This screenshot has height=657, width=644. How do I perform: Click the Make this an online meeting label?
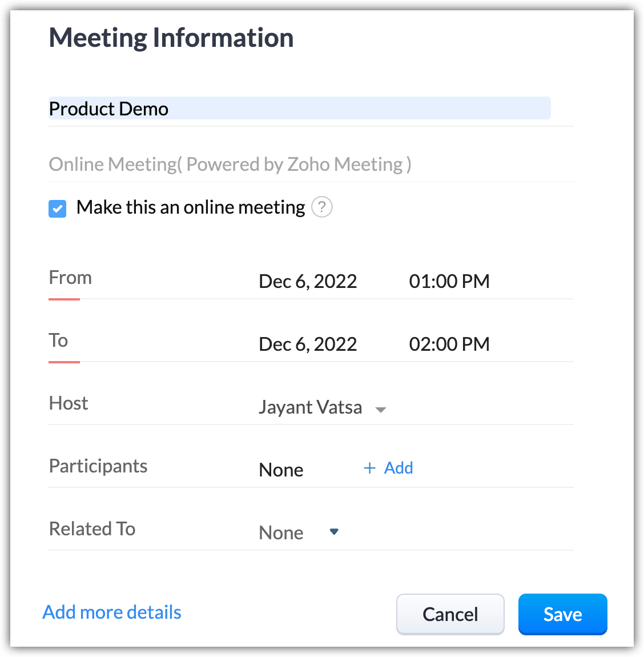[191, 207]
